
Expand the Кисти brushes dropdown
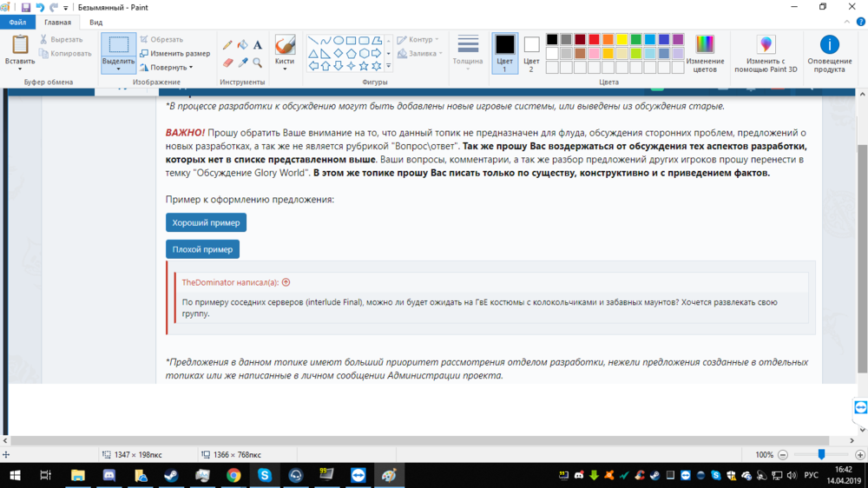[x=285, y=69]
